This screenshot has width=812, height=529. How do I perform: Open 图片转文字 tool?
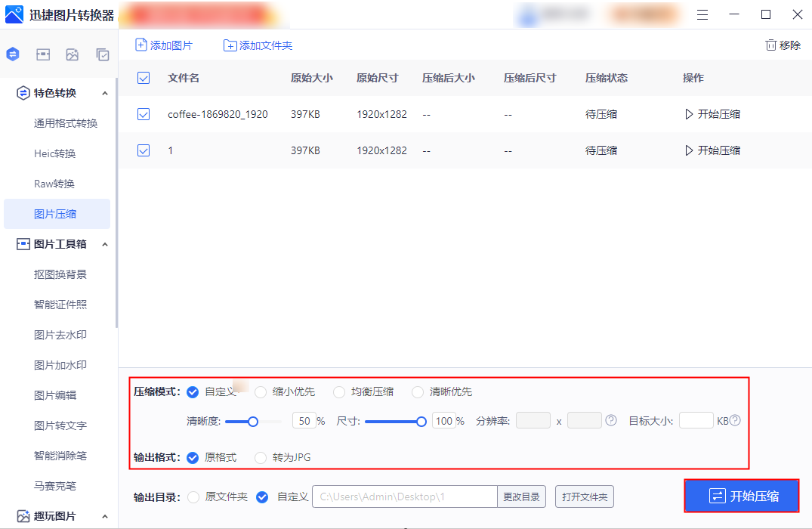[60, 425]
